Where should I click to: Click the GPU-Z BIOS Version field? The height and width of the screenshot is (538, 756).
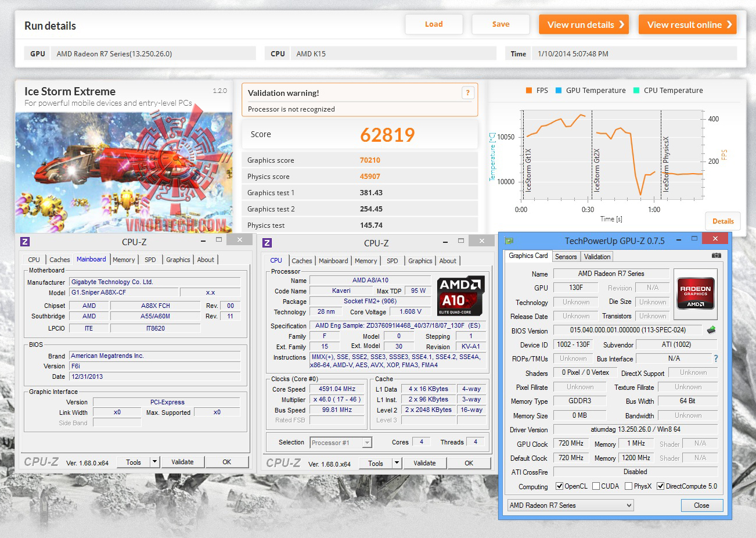(627, 330)
